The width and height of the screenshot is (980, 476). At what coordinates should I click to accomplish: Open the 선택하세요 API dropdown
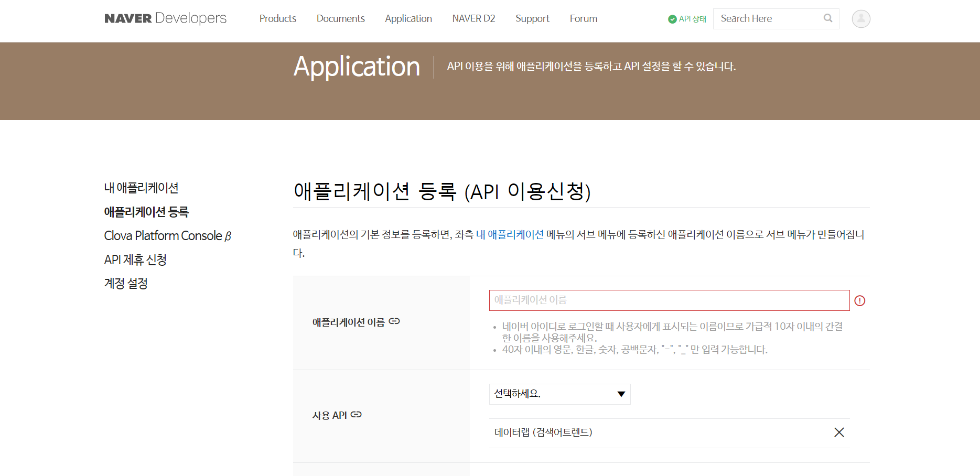point(559,394)
